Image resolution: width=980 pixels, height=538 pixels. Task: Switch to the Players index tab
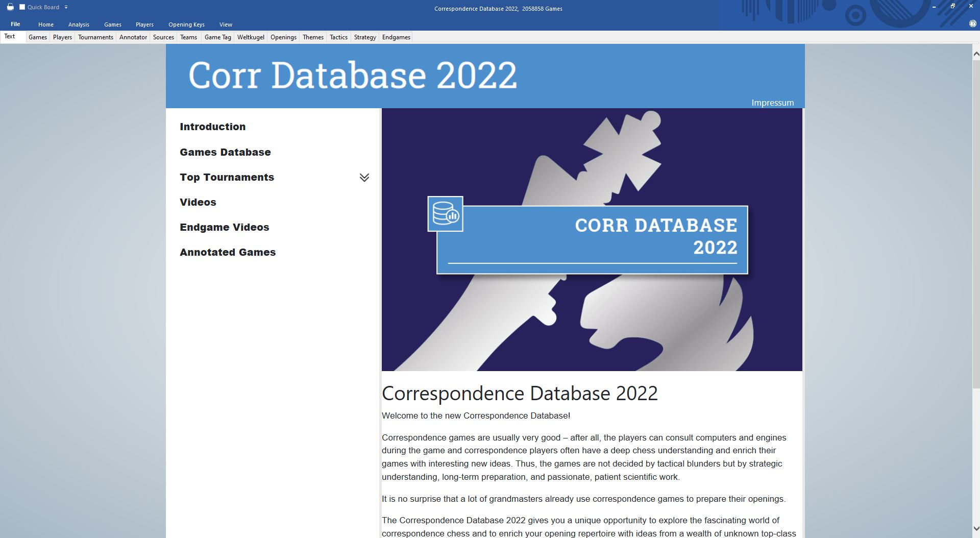(x=62, y=37)
